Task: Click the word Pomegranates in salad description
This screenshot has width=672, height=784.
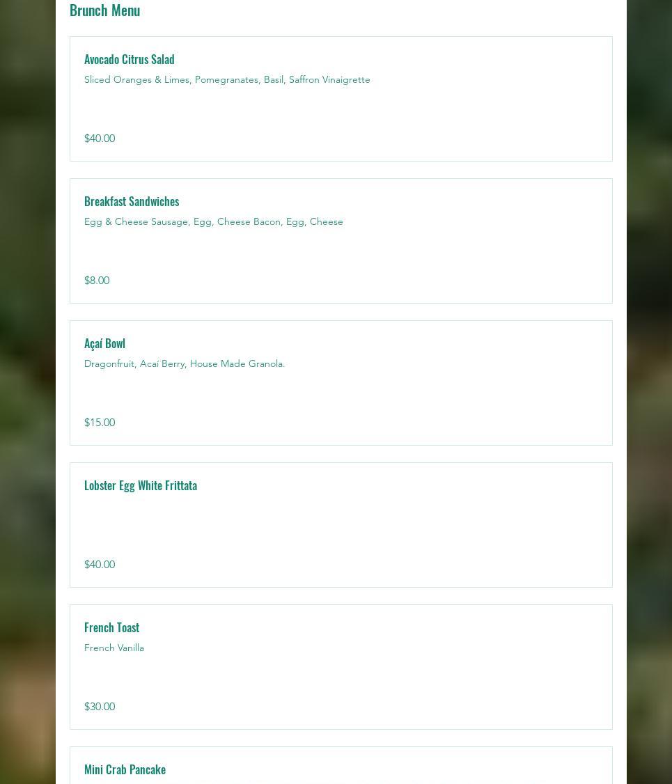Action: [226, 79]
